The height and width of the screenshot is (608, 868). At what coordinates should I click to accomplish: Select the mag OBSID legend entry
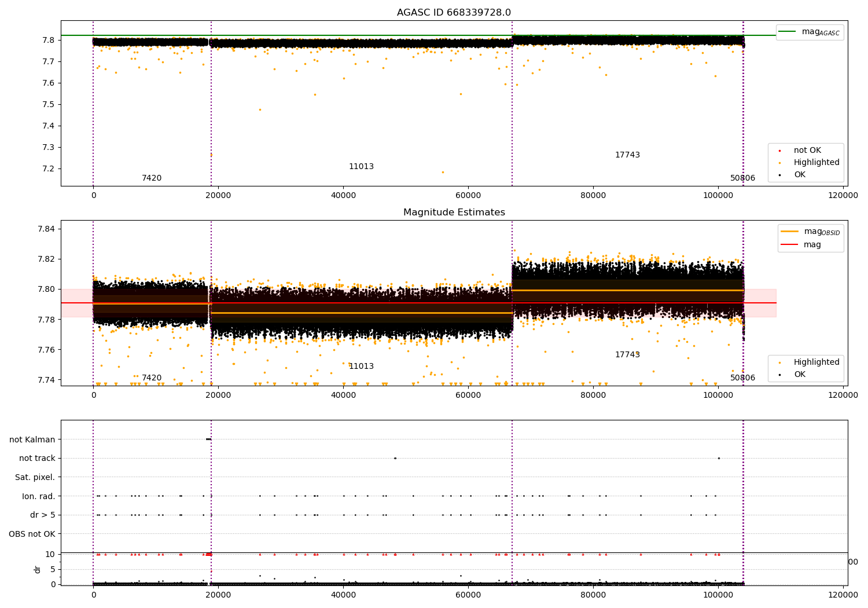[810, 232]
